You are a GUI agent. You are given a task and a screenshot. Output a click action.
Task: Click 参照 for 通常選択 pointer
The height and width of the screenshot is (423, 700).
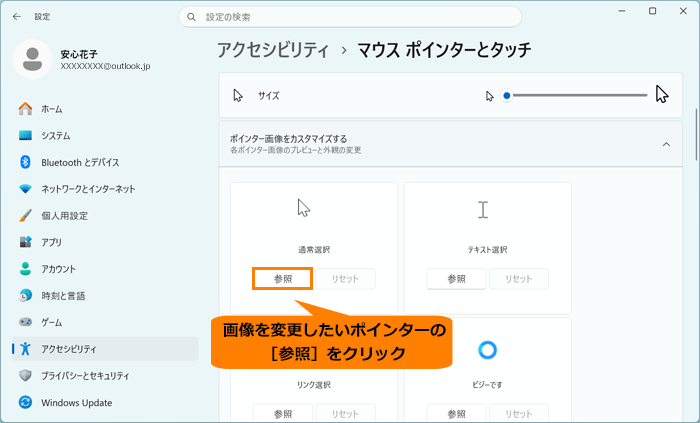283,279
